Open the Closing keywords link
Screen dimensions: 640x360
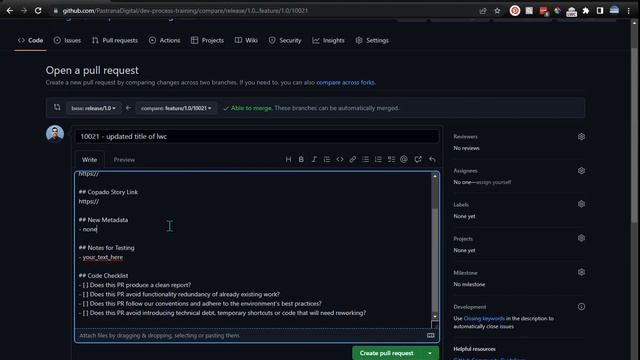pos(484,318)
